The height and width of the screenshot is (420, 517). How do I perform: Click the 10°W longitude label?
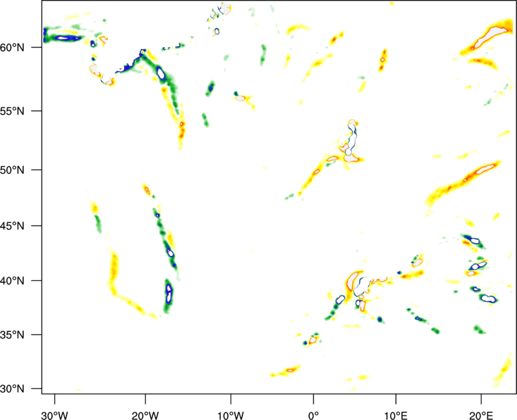(x=231, y=415)
